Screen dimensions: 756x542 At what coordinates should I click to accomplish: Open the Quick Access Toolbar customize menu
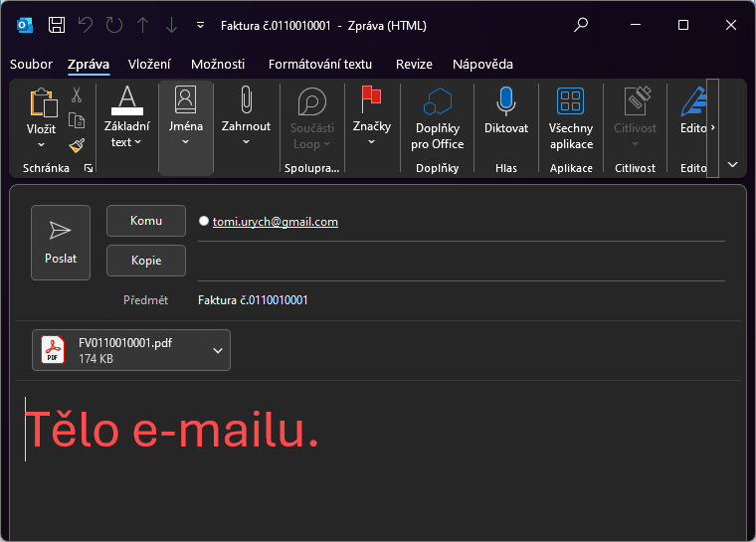(x=200, y=25)
